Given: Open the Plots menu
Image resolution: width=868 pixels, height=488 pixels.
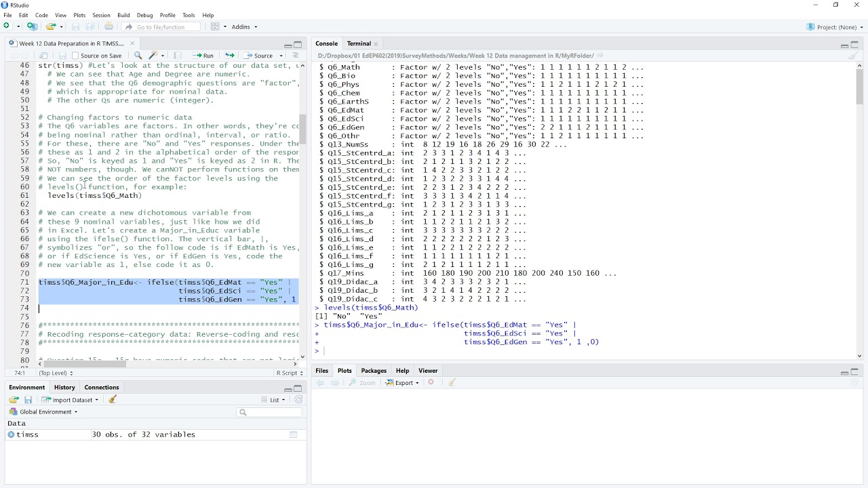Looking at the screenshot, I should [79, 15].
